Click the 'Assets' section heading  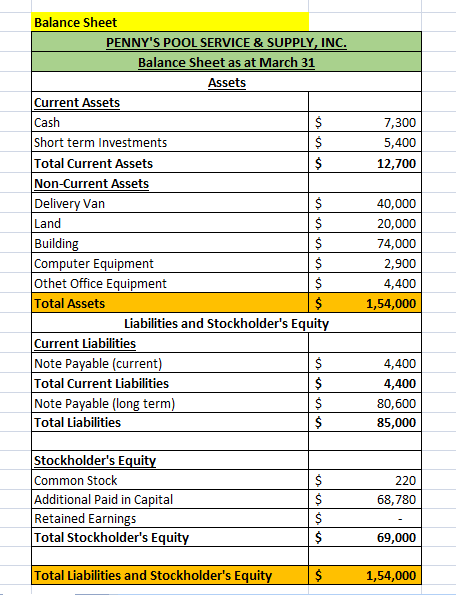click(226, 82)
